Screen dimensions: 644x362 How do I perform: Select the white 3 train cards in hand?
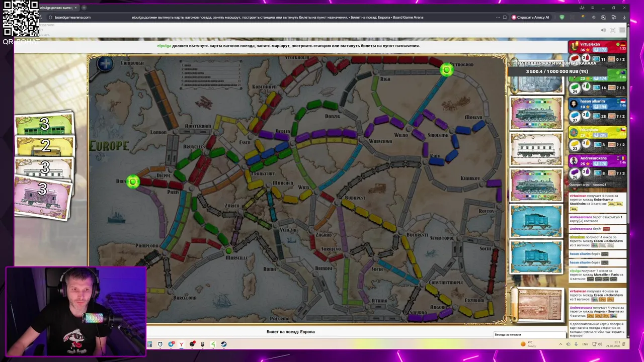click(44, 167)
